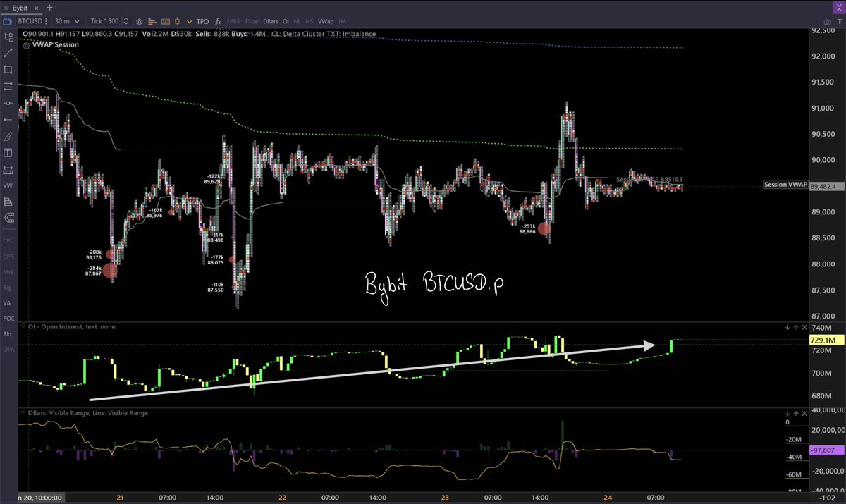Select the rectangle drawing tool
This screenshot has width=846, height=504.
pyautogui.click(x=8, y=69)
